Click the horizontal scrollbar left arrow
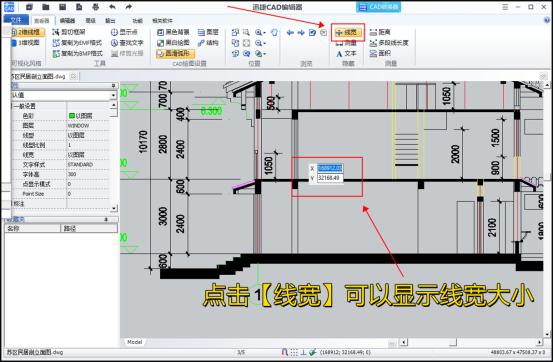The image size is (554, 362). (x=403, y=342)
